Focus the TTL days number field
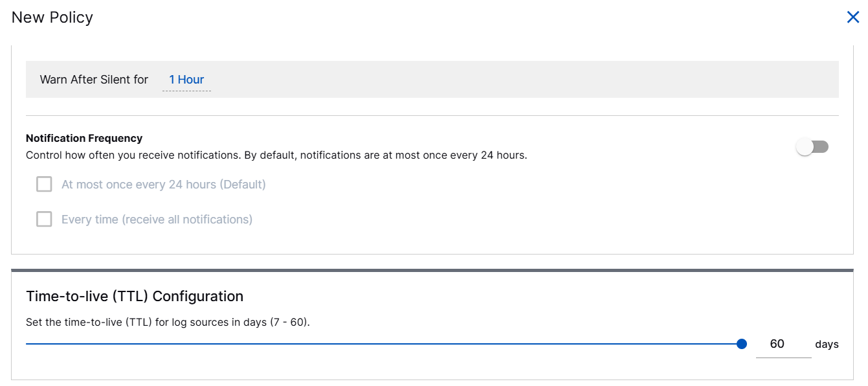This screenshot has width=868, height=386. pos(783,344)
